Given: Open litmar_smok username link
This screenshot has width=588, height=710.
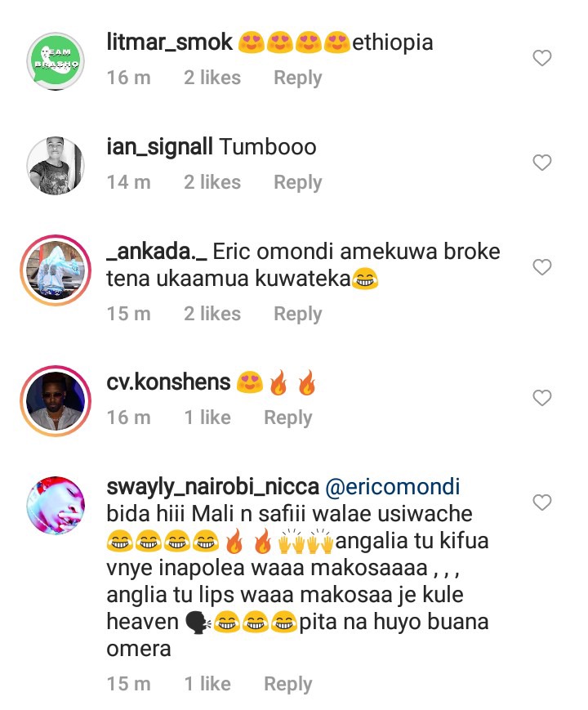Looking at the screenshot, I should (170, 42).
